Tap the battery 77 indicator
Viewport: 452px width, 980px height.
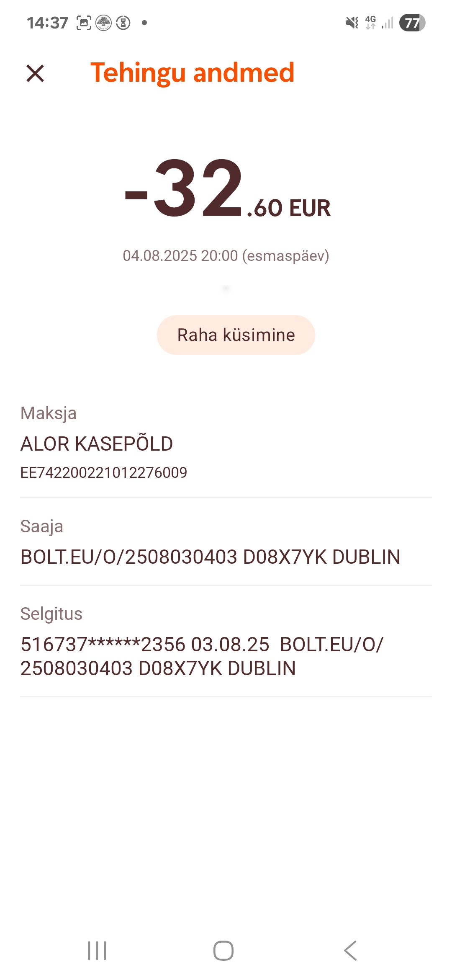412,23
